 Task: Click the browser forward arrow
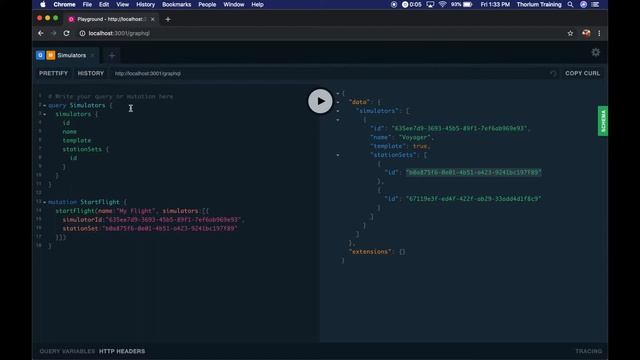(x=53, y=33)
